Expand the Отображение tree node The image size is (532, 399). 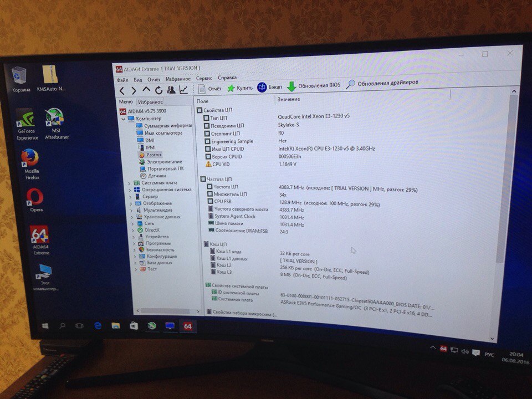click(x=131, y=203)
